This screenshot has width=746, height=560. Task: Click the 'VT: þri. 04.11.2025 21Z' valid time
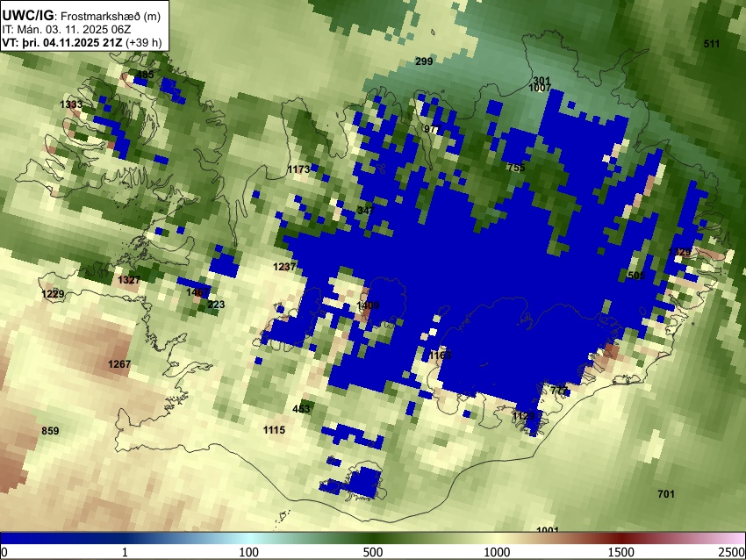[61, 42]
